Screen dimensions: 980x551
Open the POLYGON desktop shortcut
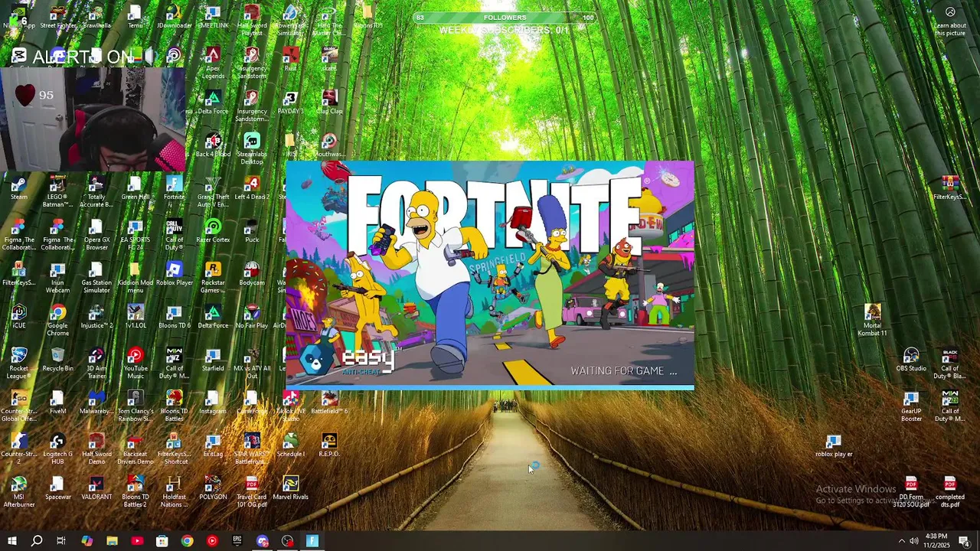tap(213, 489)
